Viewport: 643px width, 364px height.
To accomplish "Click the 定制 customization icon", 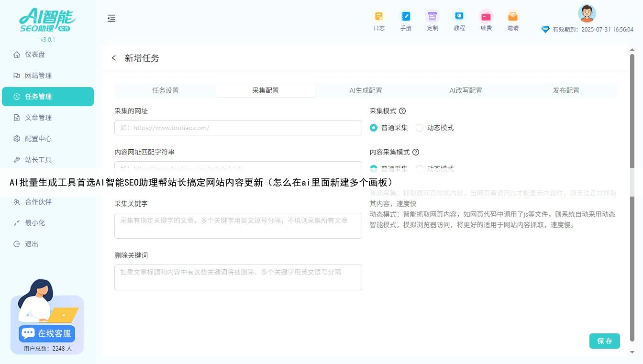I will (x=432, y=20).
